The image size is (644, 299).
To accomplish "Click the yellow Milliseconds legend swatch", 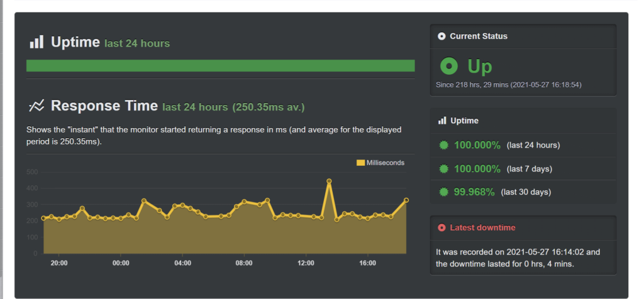I will tap(360, 163).
